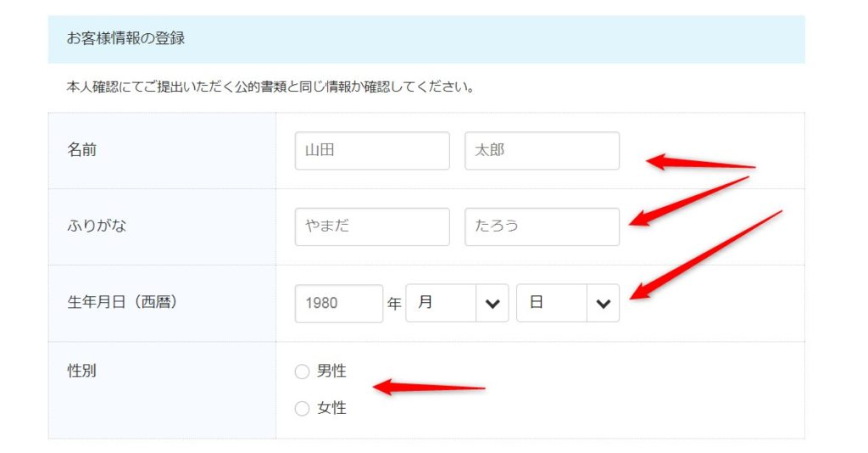The height and width of the screenshot is (453, 868).
Task: Click the chevron arrow on the day selector
Action: pyautogui.click(x=603, y=304)
